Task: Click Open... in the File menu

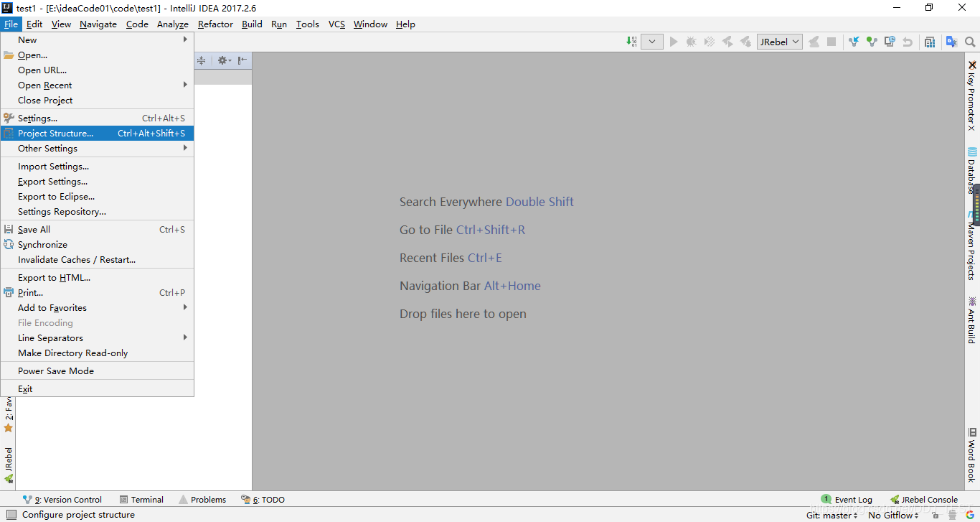Action: [x=98, y=55]
